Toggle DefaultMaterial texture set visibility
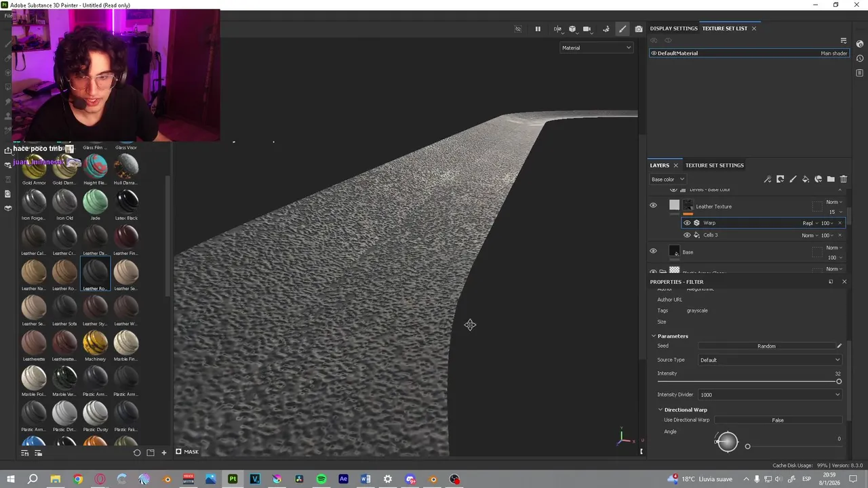Image resolution: width=868 pixels, height=488 pixels. point(654,53)
